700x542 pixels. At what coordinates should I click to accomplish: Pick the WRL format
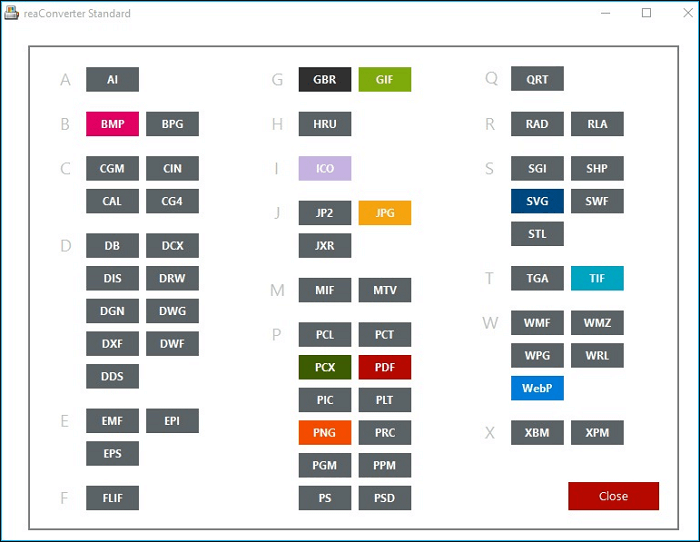tap(597, 355)
